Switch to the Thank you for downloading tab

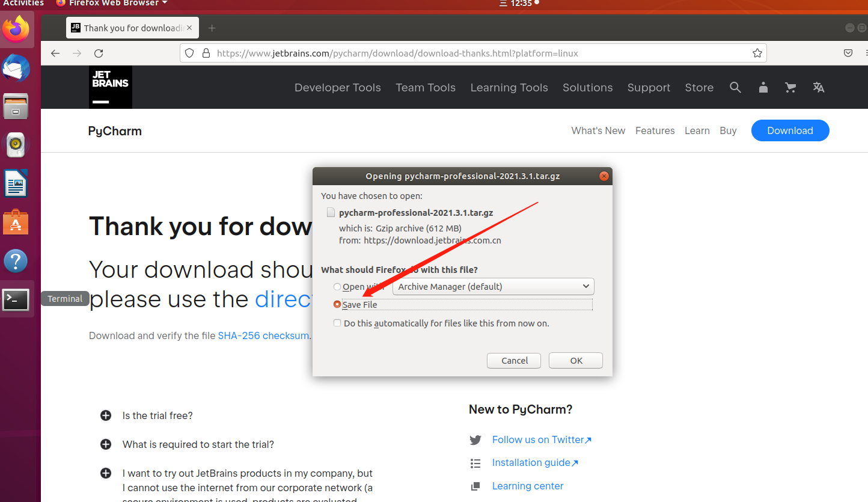pos(132,28)
